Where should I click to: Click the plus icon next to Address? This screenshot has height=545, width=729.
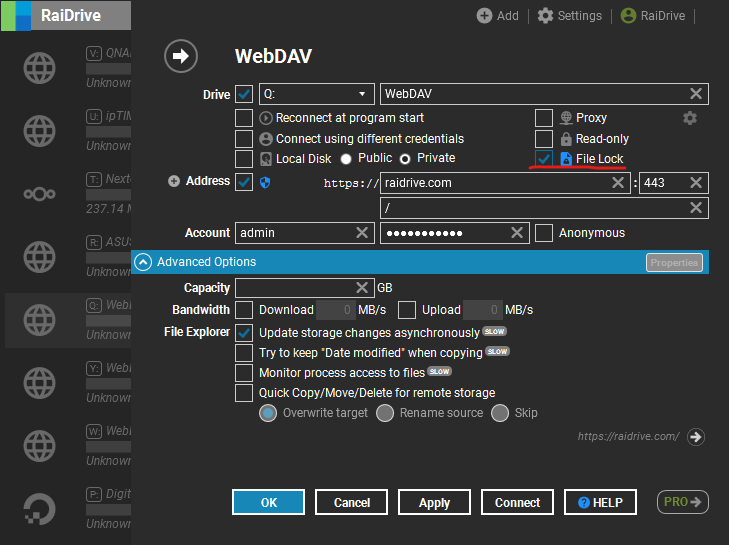(173, 181)
